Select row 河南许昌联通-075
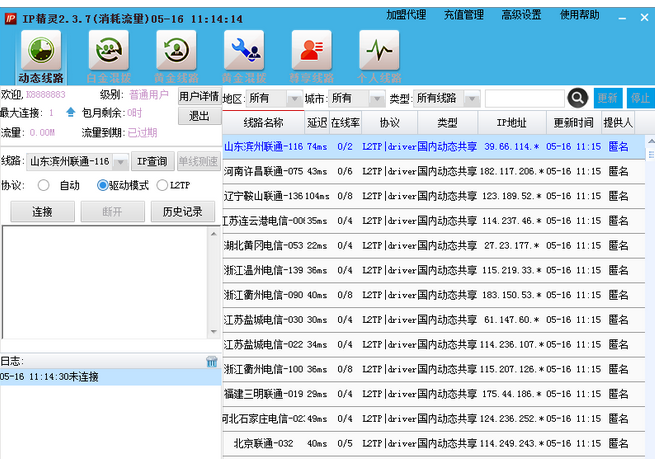This screenshot has width=655, height=459. (434, 171)
